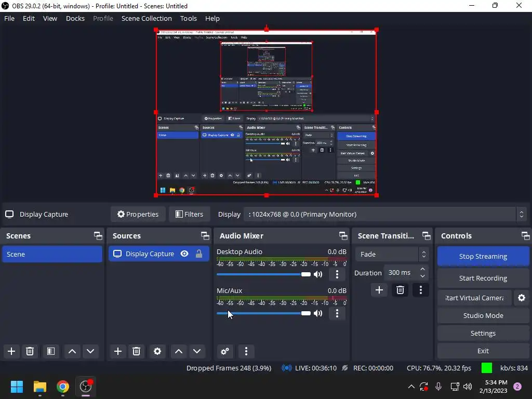The image size is (532, 399).
Task: Click OBS Studio taskbar icon
Action: 86,387
